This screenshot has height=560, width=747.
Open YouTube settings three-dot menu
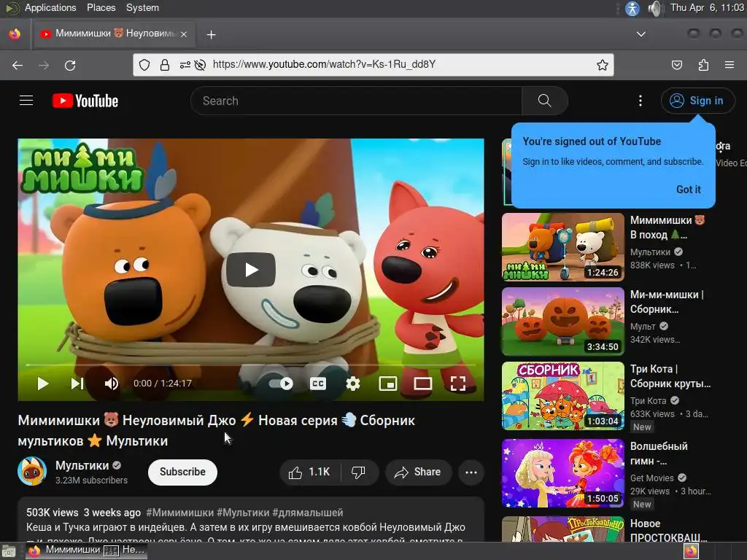pyautogui.click(x=640, y=101)
